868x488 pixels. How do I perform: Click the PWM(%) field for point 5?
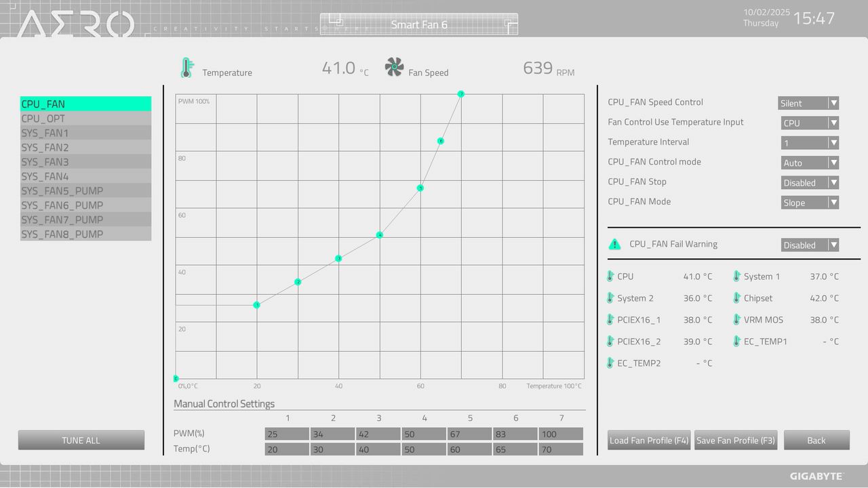click(x=469, y=434)
